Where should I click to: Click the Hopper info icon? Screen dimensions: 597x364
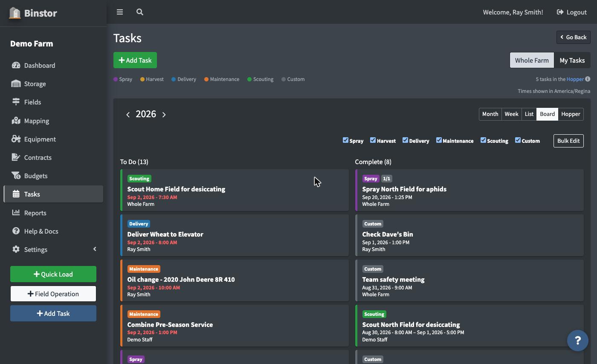588,79
